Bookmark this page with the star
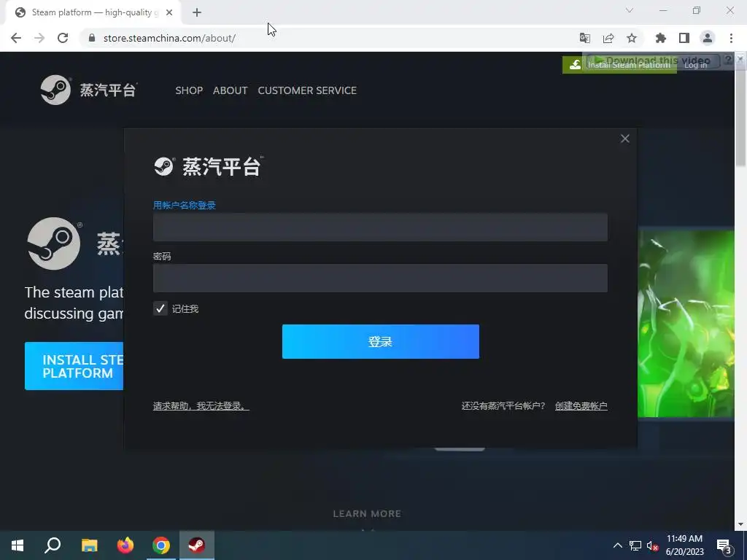This screenshot has width=747, height=560. tap(632, 38)
